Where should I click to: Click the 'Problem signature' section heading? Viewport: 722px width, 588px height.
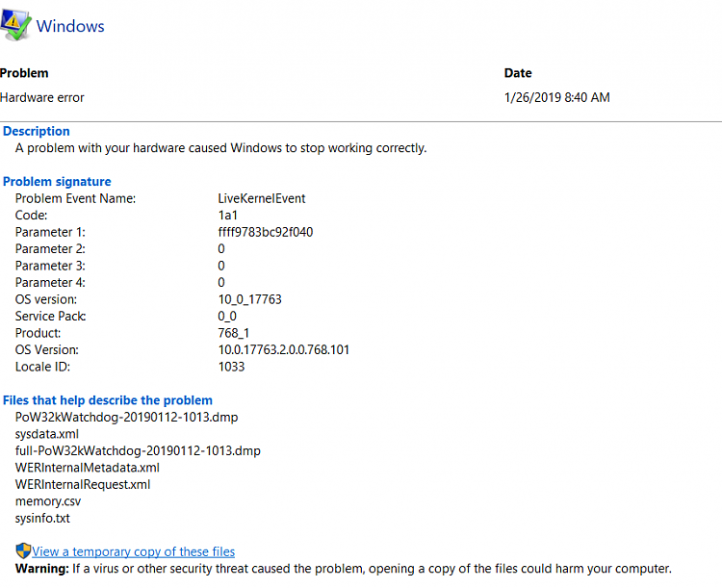pyautogui.click(x=57, y=182)
